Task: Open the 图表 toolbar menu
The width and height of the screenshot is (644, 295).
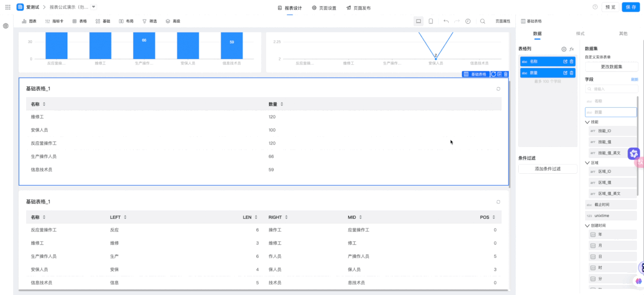Action: [29, 21]
